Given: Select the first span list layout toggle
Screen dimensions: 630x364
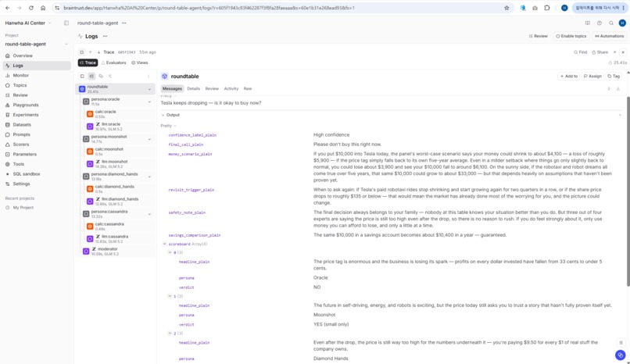Looking at the screenshot, I should click(82, 77).
